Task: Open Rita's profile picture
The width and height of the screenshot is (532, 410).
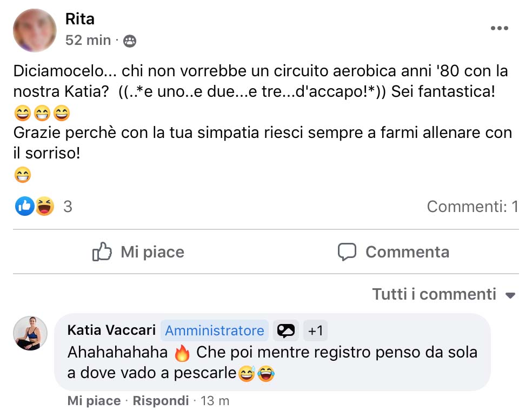Action: tap(35, 30)
